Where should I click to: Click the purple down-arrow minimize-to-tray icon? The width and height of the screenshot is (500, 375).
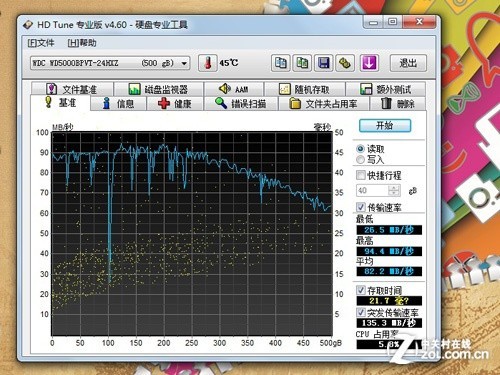tap(369, 63)
